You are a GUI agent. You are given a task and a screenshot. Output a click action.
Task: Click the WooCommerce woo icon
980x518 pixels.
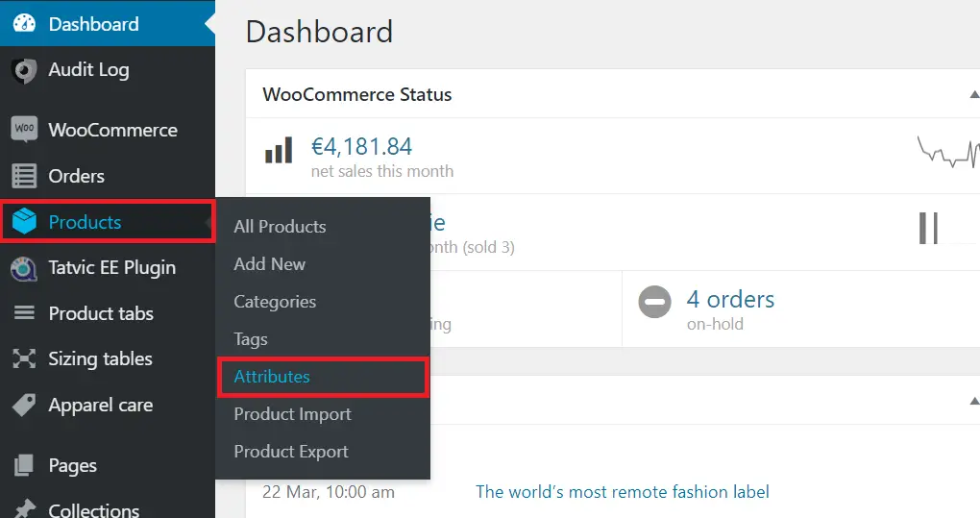[x=24, y=130]
